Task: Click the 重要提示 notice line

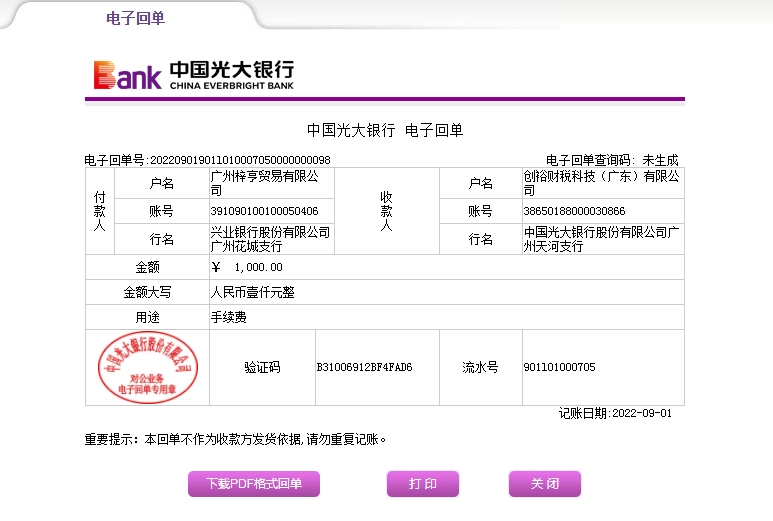Action: (x=235, y=439)
